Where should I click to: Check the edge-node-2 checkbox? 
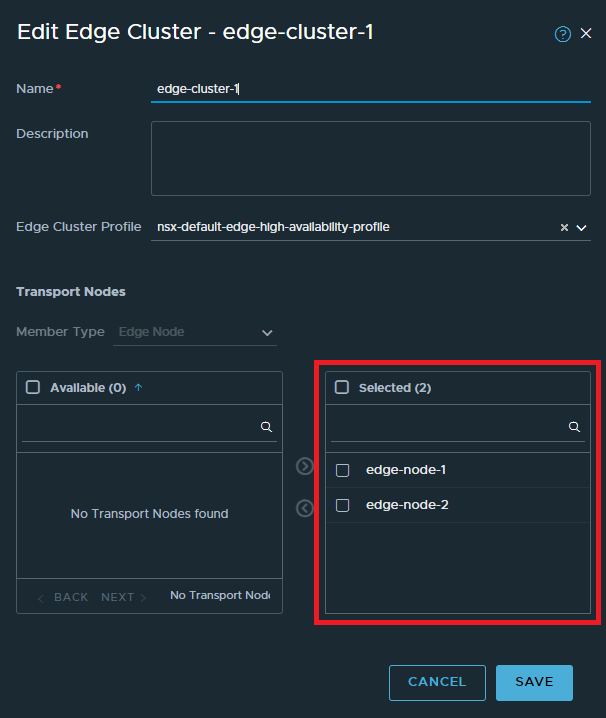[x=342, y=505]
